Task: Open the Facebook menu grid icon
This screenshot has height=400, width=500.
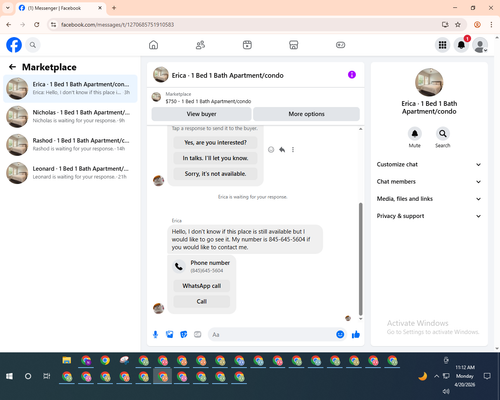Action: pos(442,45)
